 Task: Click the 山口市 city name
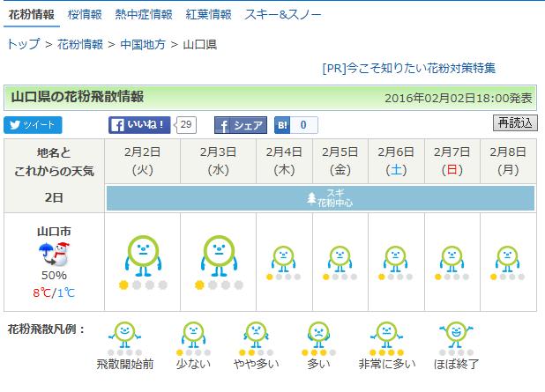54,232
